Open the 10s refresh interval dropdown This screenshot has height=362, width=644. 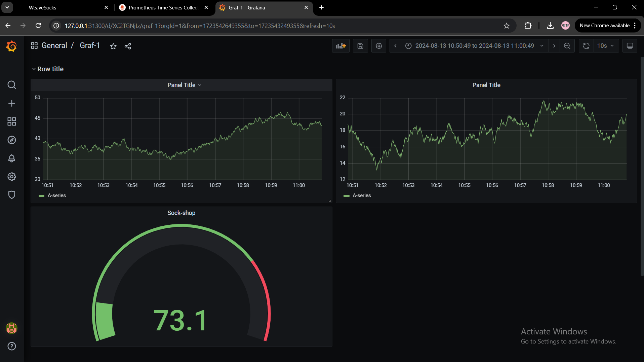click(x=606, y=46)
